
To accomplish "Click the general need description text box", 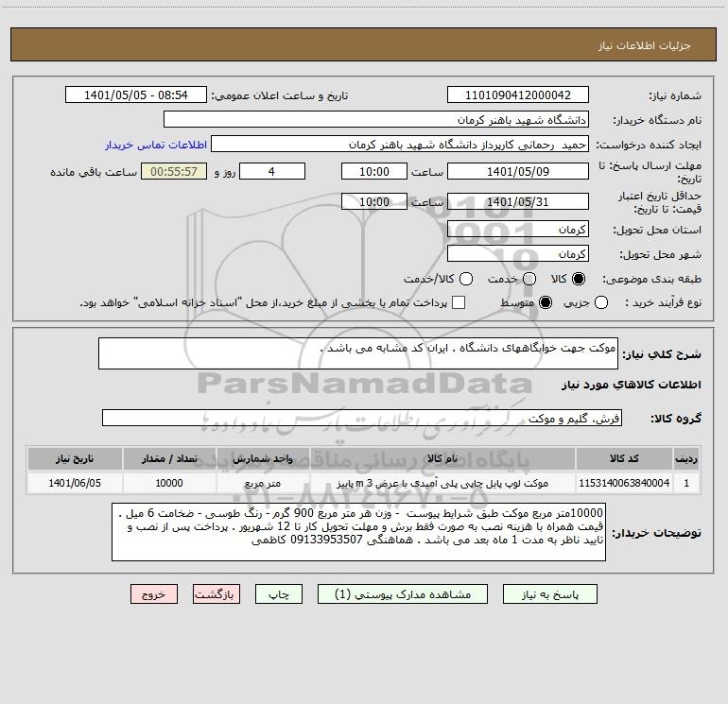I will tap(358, 353).
